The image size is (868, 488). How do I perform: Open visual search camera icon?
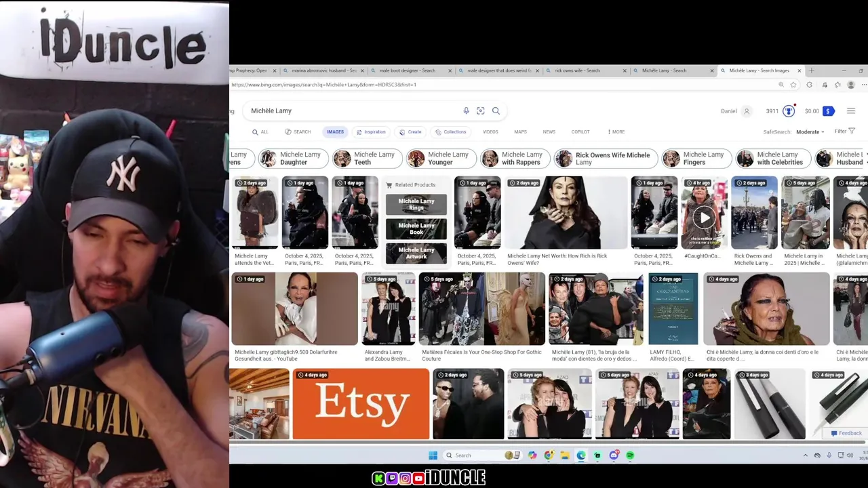coord(481,110)
